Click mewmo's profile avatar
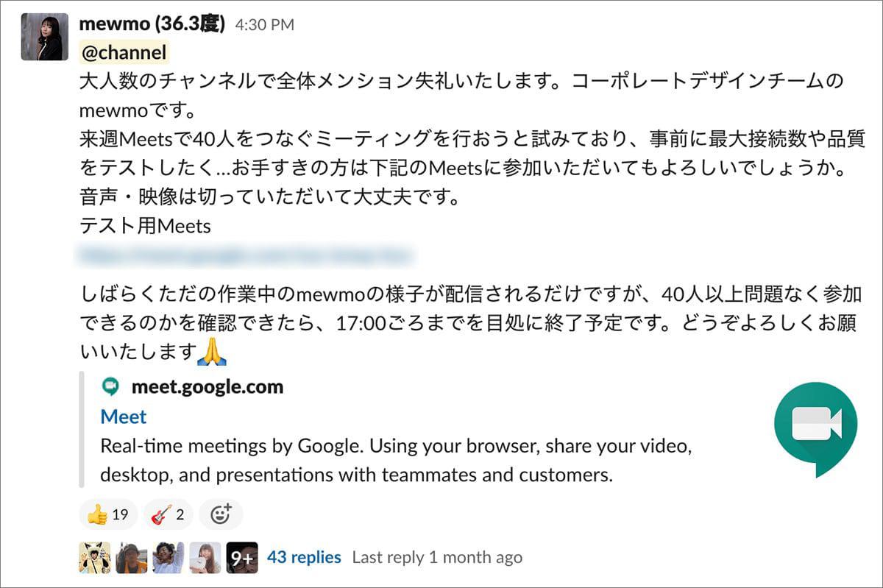Screen dimensions: 883x588 43,34
